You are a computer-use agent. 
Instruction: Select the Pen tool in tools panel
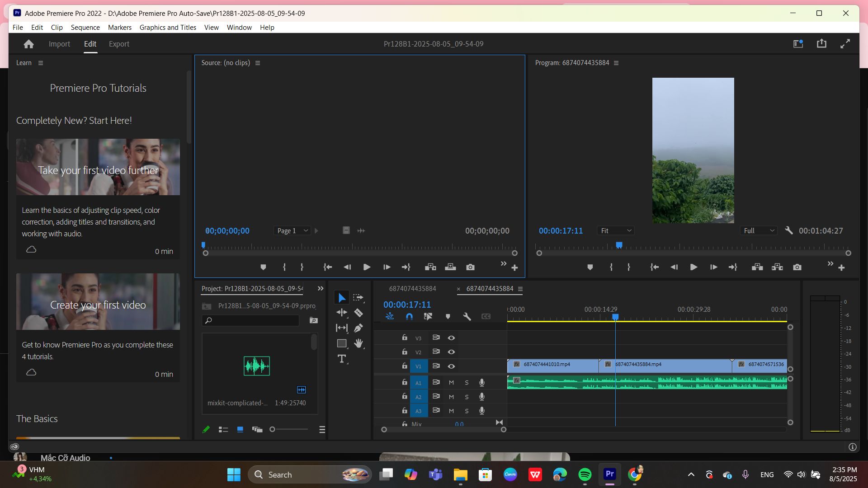pos(359,328)
